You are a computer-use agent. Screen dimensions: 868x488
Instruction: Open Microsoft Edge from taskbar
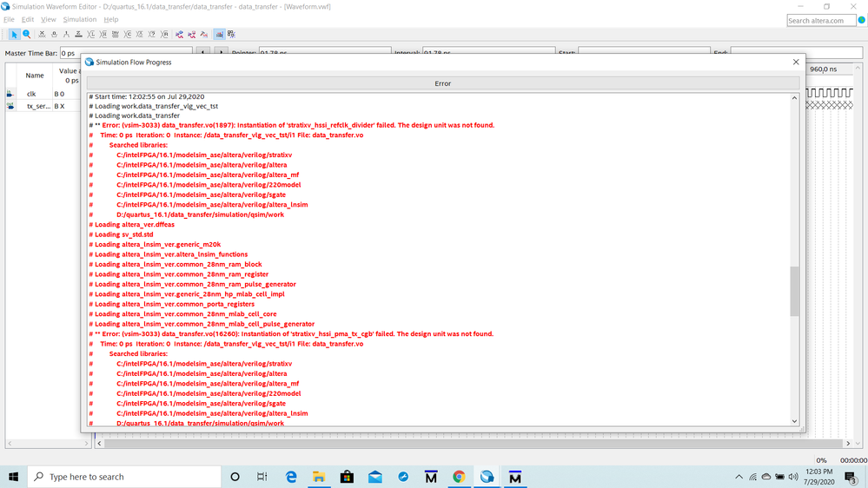click(290, 477)
